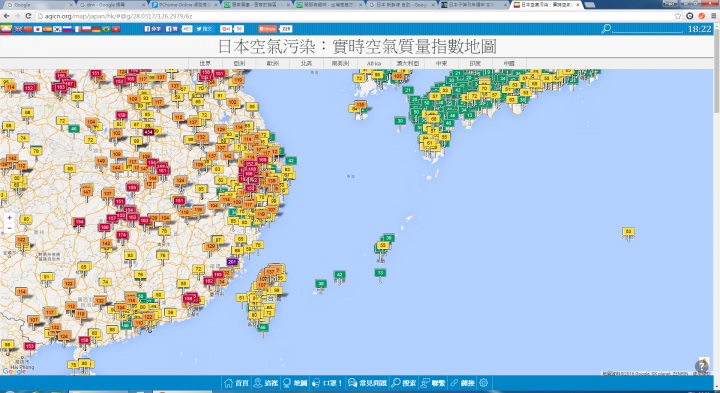Zoom in the map with plus button
The image size is (720, 393).
pos(9,218)
